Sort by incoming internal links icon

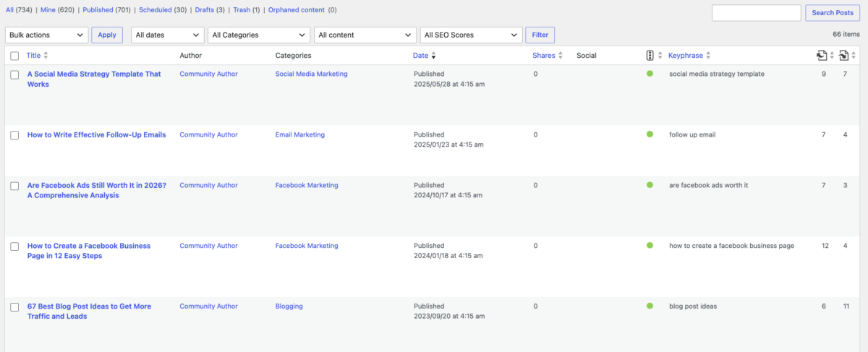(844, 55)
